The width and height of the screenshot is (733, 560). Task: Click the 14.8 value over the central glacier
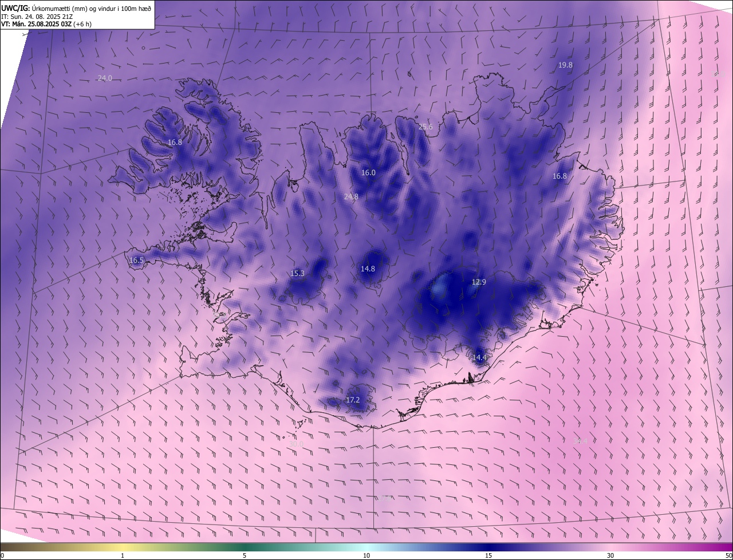(x=368, y=269)
